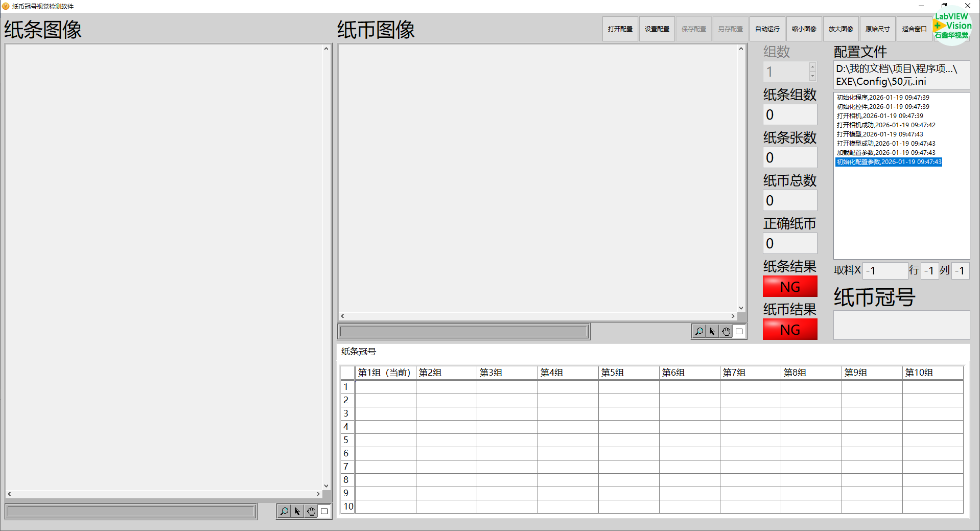The image size is (980, 531).
Task: Start 自动运行 from the toolbar
Action: (x=767, y=29)
